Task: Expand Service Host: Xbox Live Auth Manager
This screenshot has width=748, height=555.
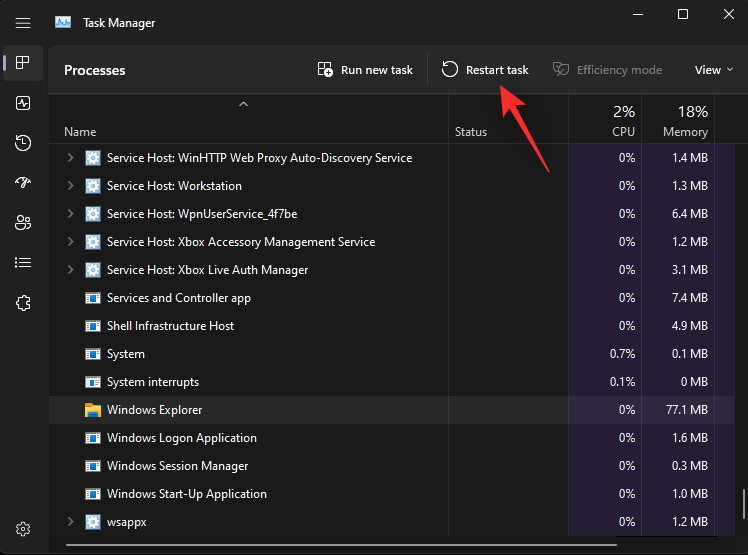Action: (x=70, y=270)
